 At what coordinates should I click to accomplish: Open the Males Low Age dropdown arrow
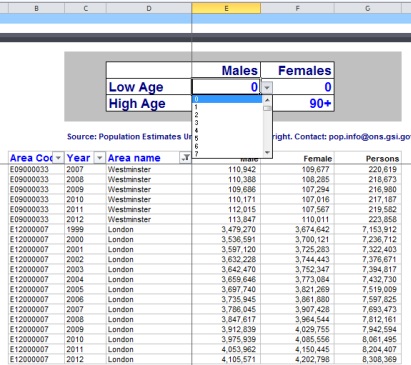[267, 88]
